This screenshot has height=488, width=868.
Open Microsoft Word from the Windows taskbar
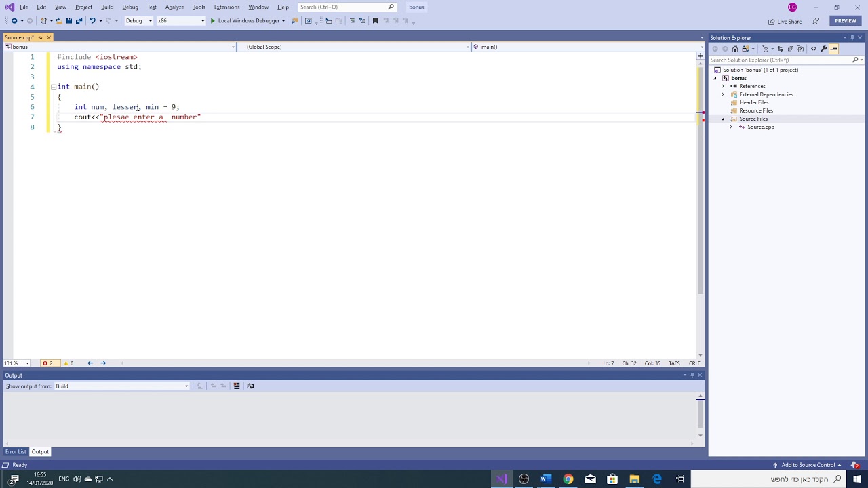[546, 479]
